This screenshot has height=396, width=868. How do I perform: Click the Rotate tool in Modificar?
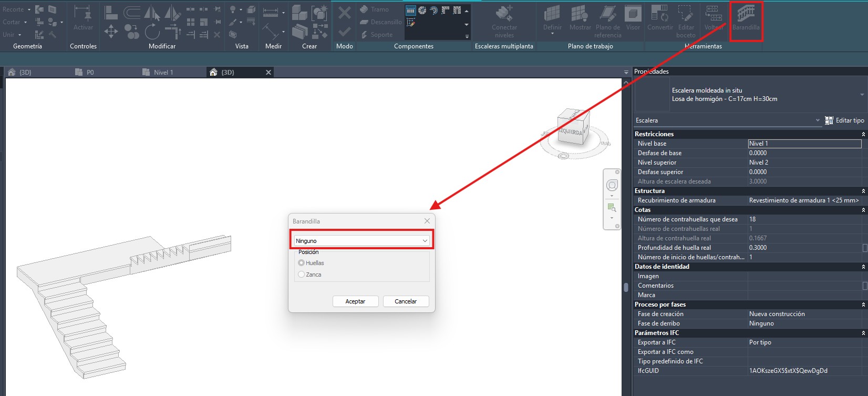152,32
